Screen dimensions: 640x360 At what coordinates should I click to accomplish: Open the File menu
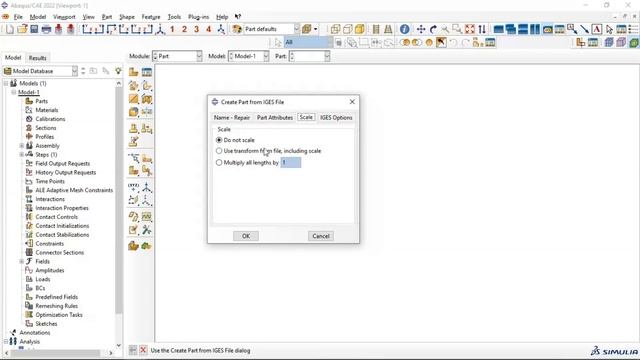[x=18, y=17]
